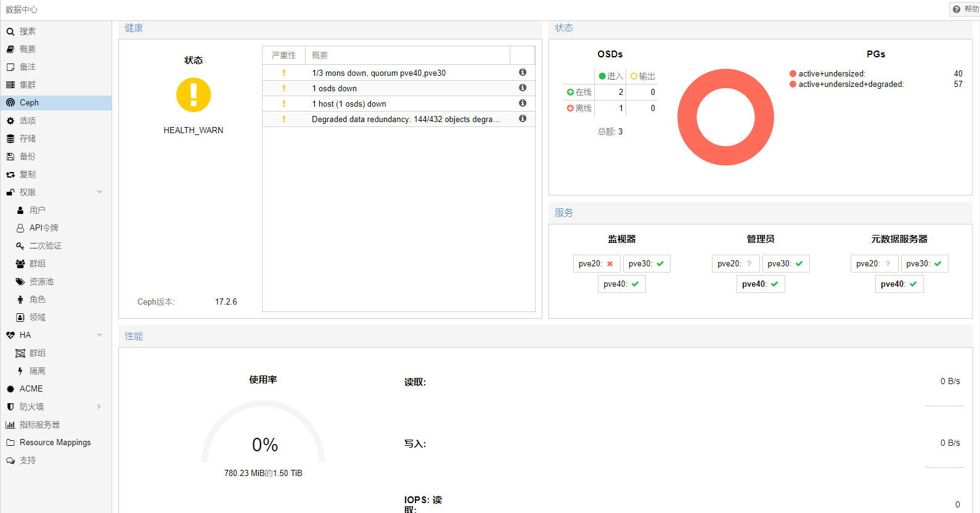Collapse the 权限 permissions section arrow
The image size is (980, 513).
[100, 192]
